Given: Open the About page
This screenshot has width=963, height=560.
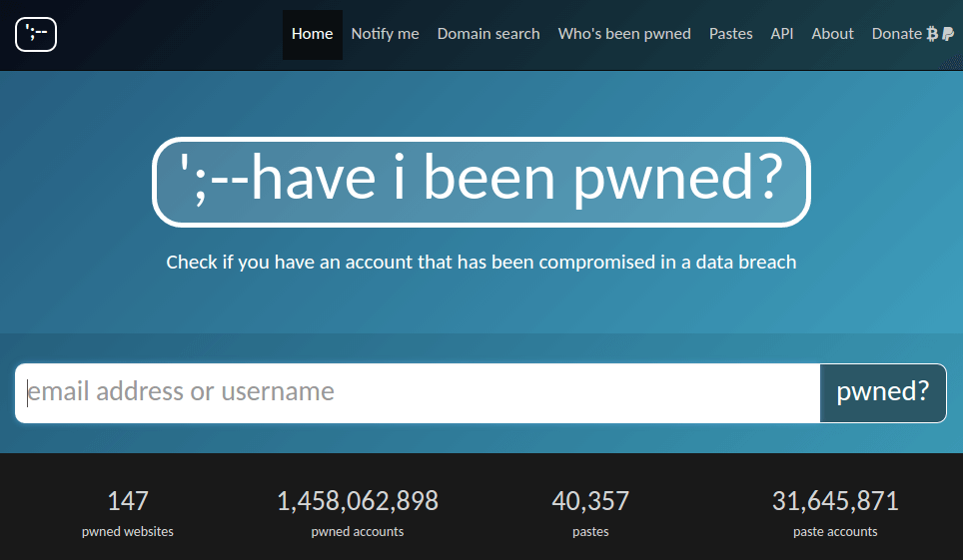Looking at the screenshot, I should 832,34.
